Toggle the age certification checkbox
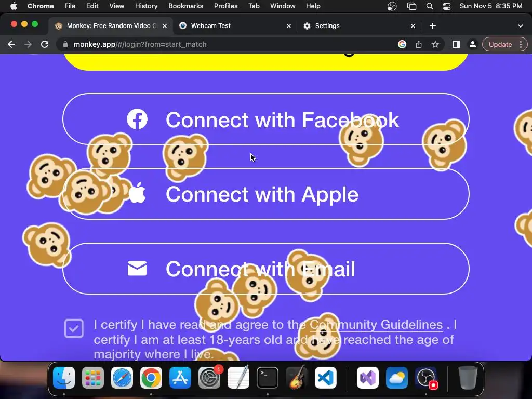The width and height of the screenshot is (532, 399). [x=74, y=328]
